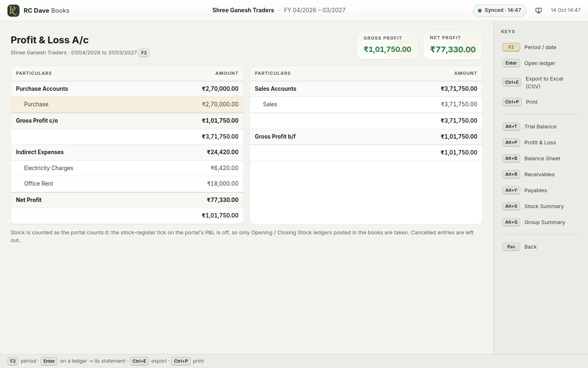Select the Purchase Accounts group row
This screenshot has width=588, height=368.
(127, 89)
